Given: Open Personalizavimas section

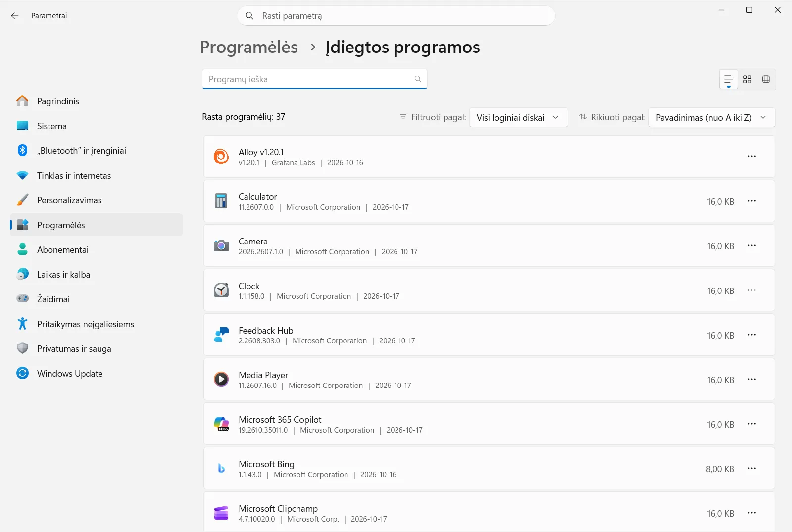Looking at the screenshot, I should pyautogui.click(x=97, y=200).
